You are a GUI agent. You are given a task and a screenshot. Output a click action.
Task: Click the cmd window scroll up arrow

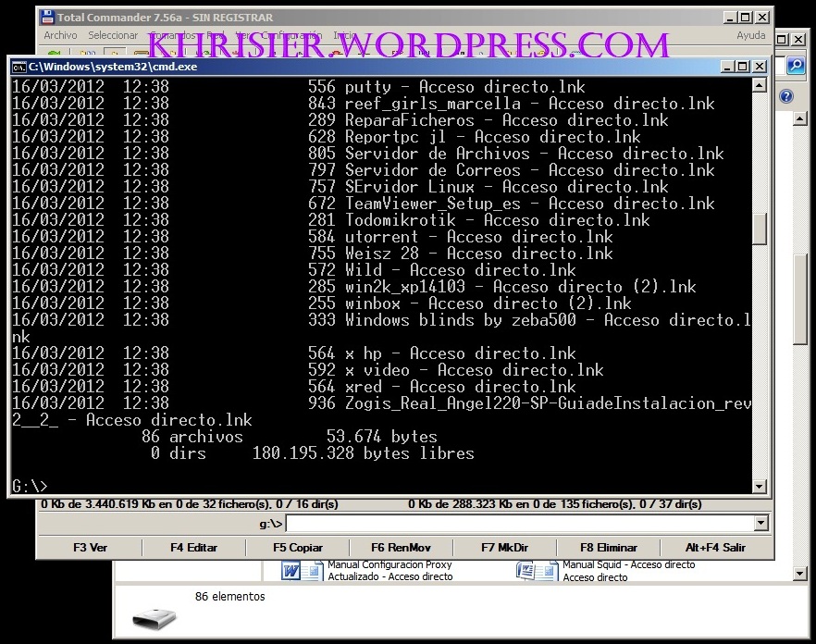point(760,85)
